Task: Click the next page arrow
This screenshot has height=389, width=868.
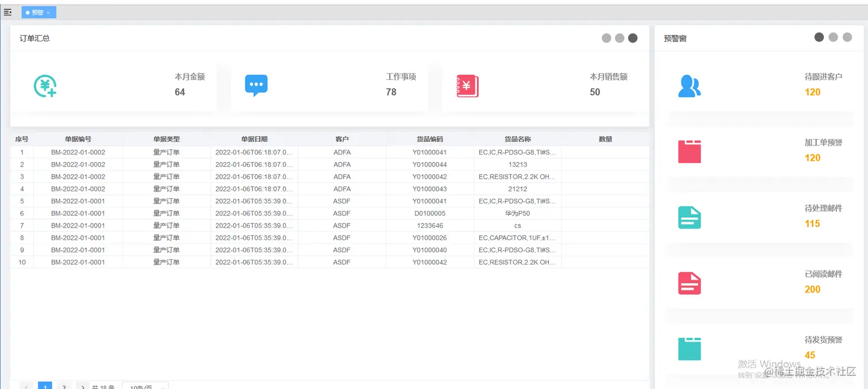Action: [x=83, y=386]
